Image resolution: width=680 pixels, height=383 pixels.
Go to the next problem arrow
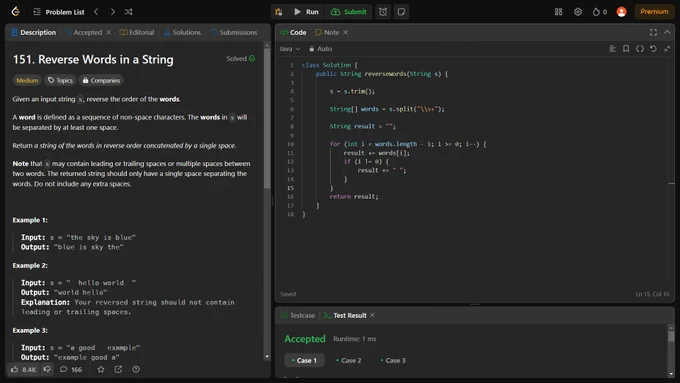pyautogui.click(x=113, y=12)
